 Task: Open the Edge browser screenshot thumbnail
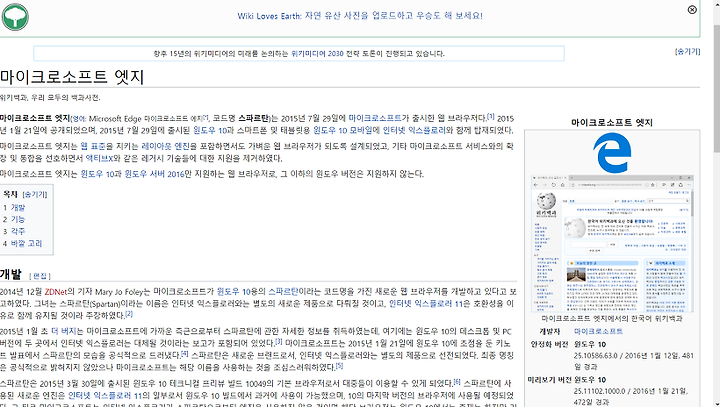point(612,243)
